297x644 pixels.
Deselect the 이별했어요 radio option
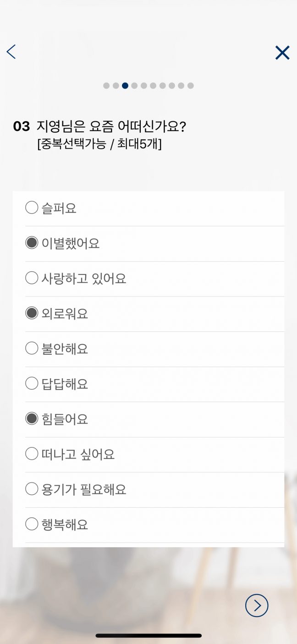32,243
